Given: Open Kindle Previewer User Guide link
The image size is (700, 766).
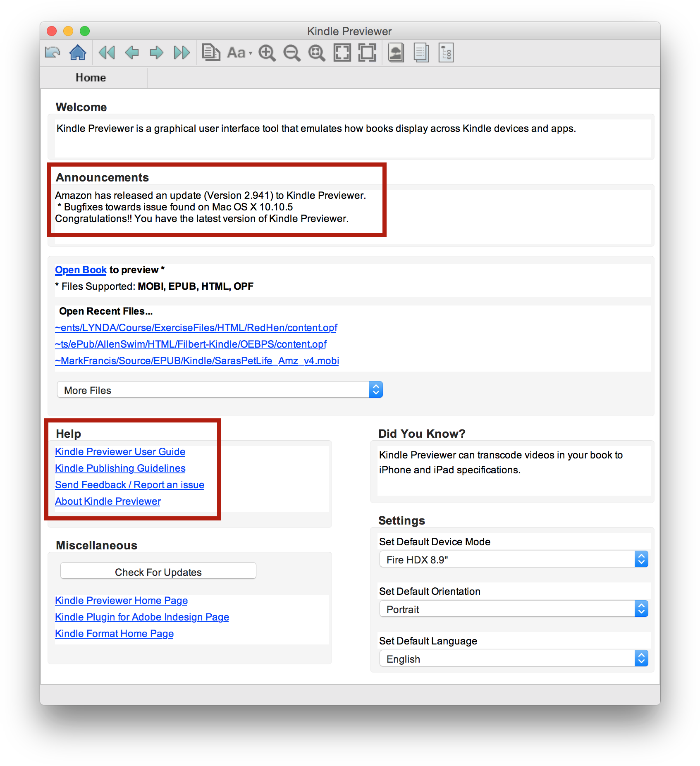Looking at the screenshot, I should coord(120,452).
